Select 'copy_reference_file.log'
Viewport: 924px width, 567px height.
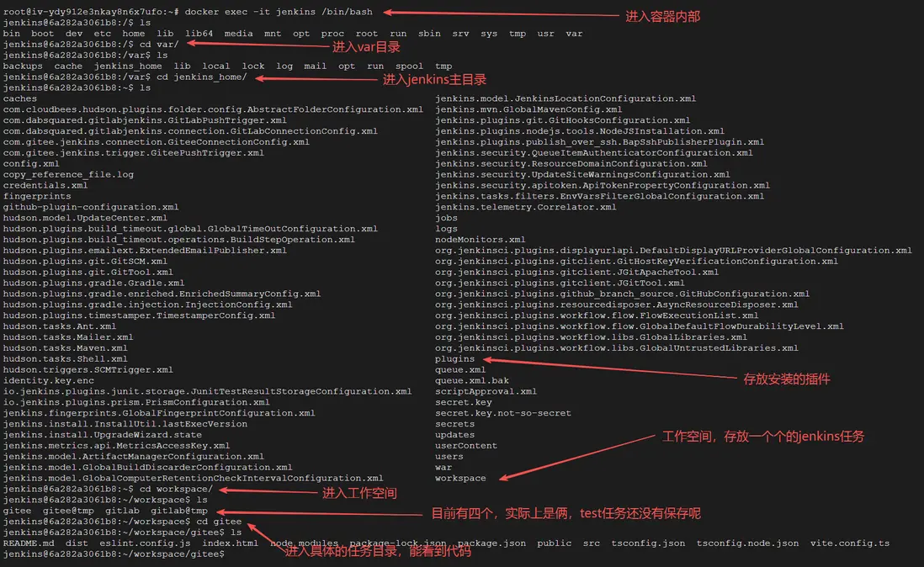point(68,174)
